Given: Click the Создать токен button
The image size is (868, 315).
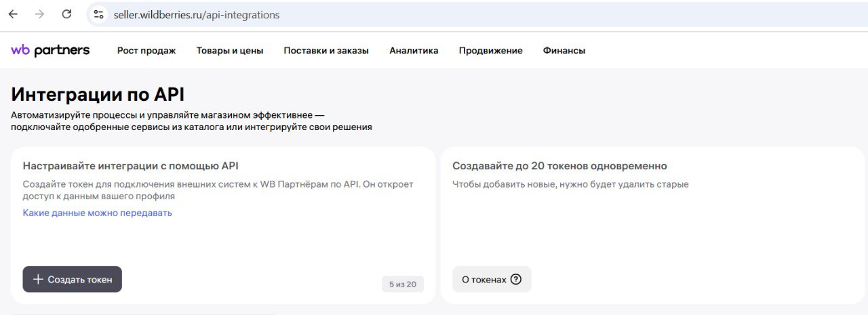Looking at the screenshot, I should (x=73, y=279).
